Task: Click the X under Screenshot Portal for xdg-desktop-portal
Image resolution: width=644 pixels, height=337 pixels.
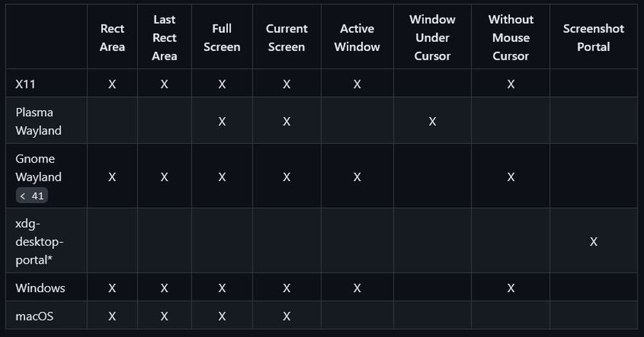Action: click(x=594, y=241)
